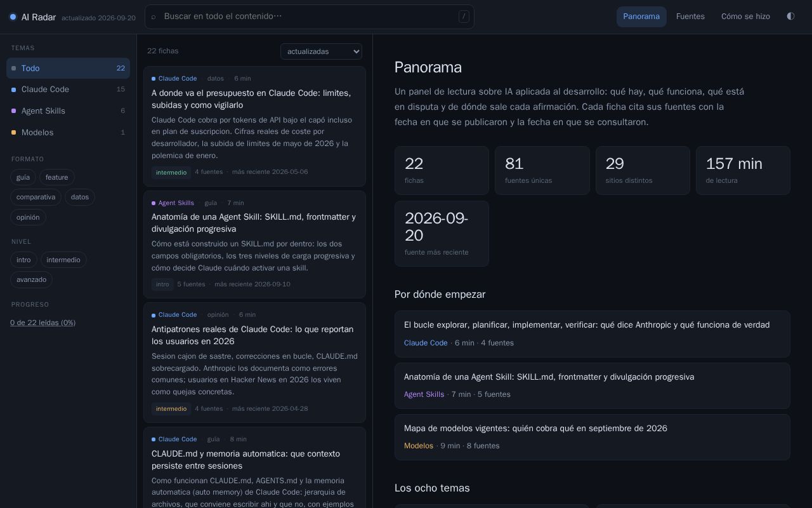The height and width of the screenshot is (508, 812).
Task: Focus the search content field
Action: (310, 17)
